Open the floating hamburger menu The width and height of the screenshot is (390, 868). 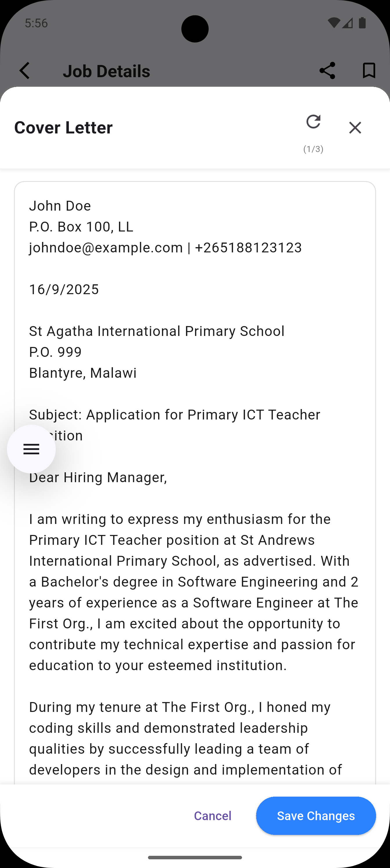point(31,449)
